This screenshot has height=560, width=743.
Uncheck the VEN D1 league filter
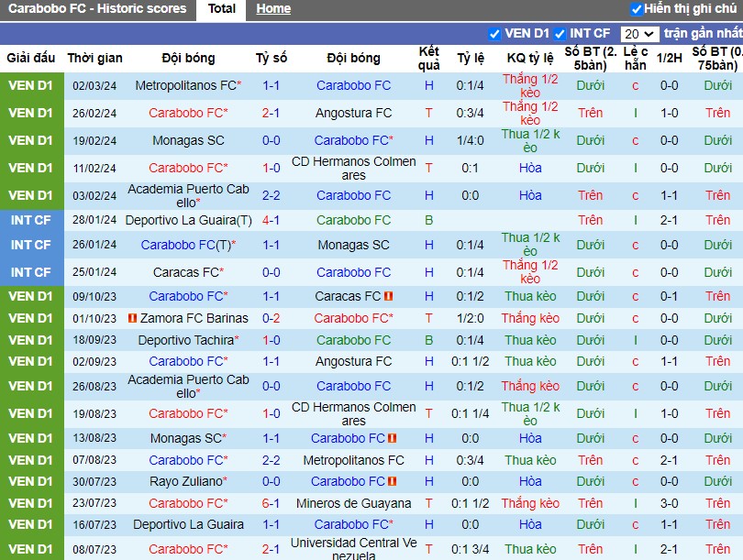coord(494,34)
